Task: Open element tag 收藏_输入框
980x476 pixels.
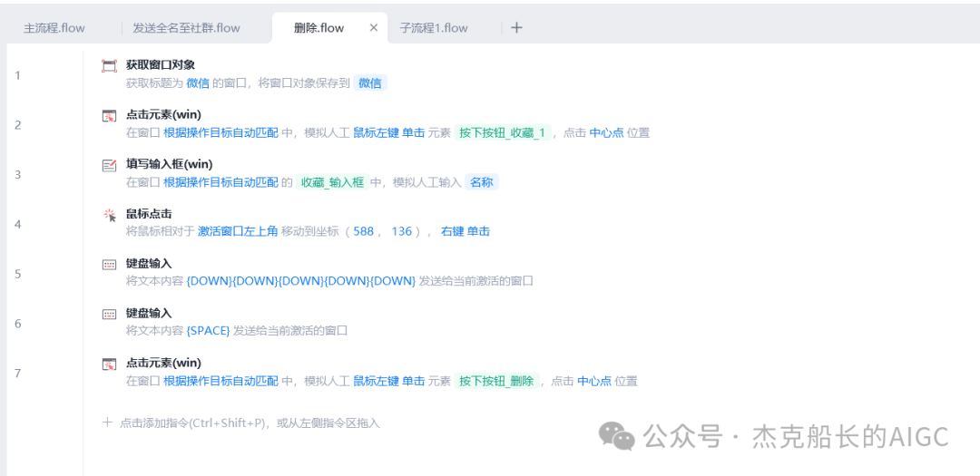Action: [x=332, y=181]
